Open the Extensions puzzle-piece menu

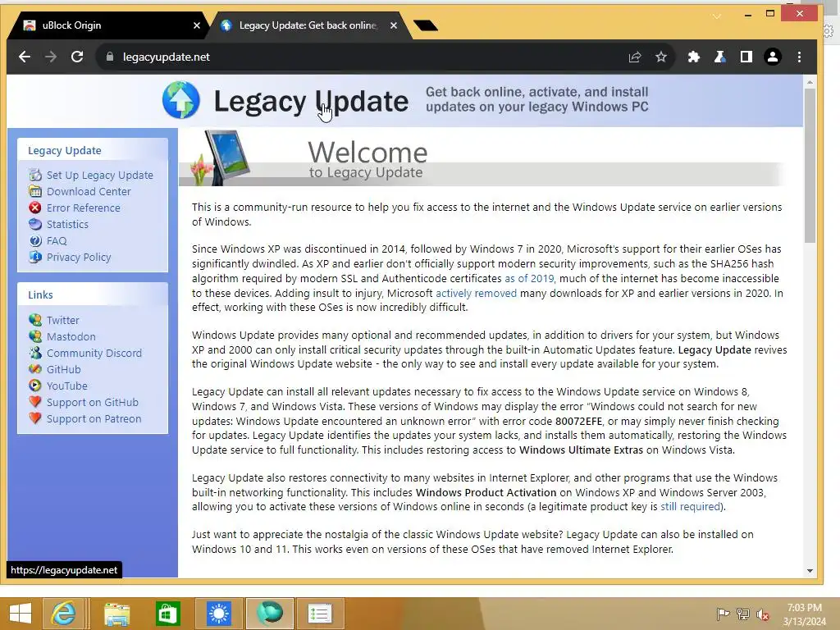tap(694, 57)
